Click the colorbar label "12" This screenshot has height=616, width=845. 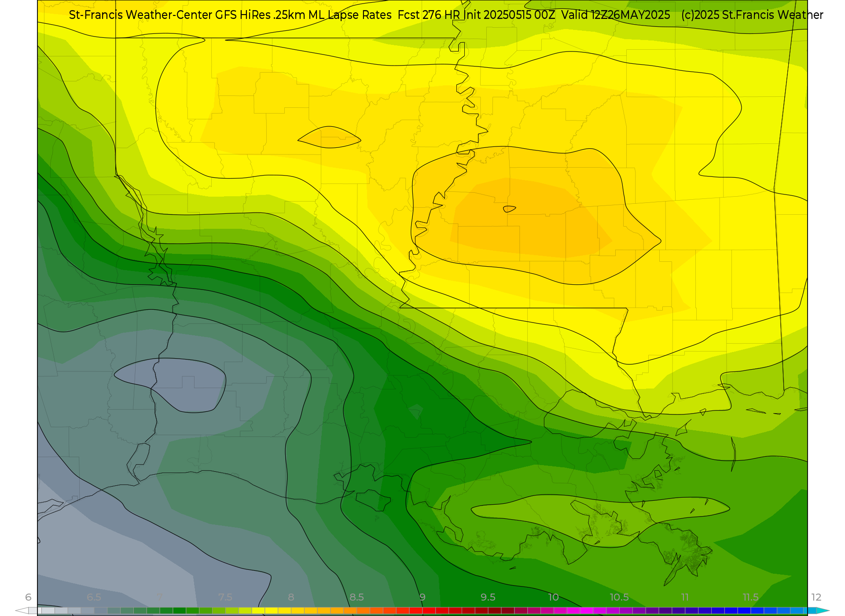tap(816, 597)
